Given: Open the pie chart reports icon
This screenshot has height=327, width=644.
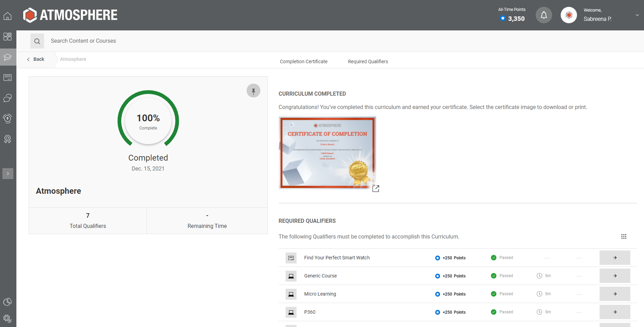Looking at the screenshot, I should (x=8, y=302).
